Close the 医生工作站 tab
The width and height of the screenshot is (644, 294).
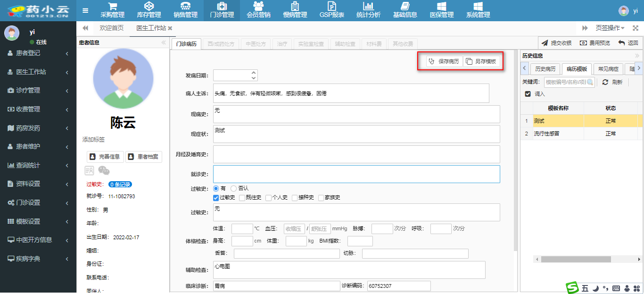click(x=170, y=28)
